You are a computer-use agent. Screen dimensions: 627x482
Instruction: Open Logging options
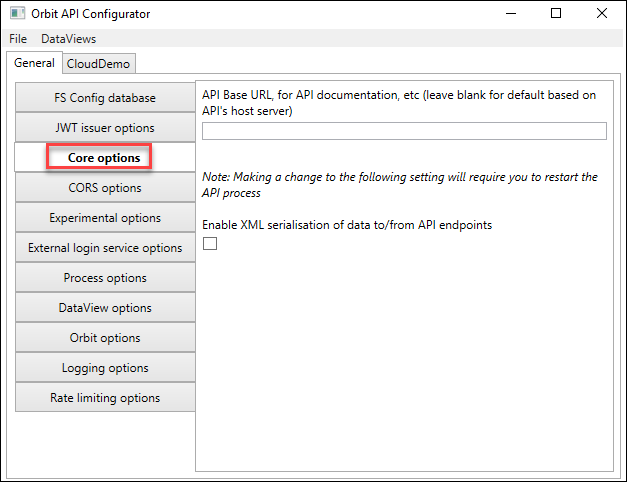(105, 368)
